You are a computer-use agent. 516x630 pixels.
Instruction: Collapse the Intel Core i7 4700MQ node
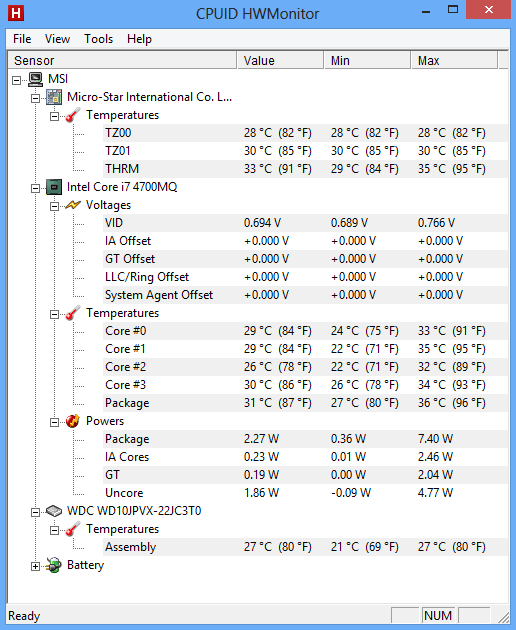(x=35, y=188)
